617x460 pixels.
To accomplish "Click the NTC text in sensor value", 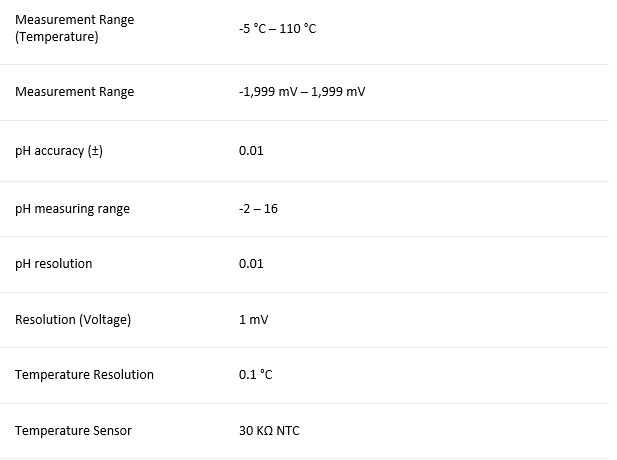I will pos(287,431).
